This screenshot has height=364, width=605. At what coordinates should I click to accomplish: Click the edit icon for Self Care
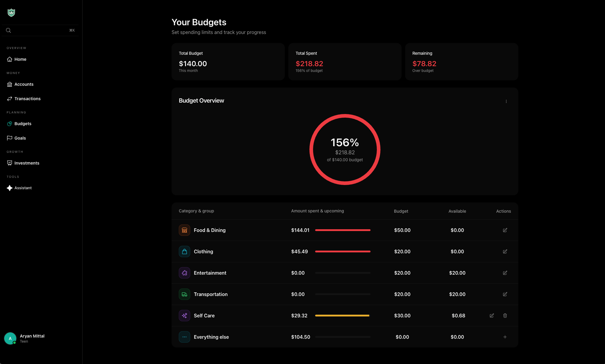tap(492, 316)
